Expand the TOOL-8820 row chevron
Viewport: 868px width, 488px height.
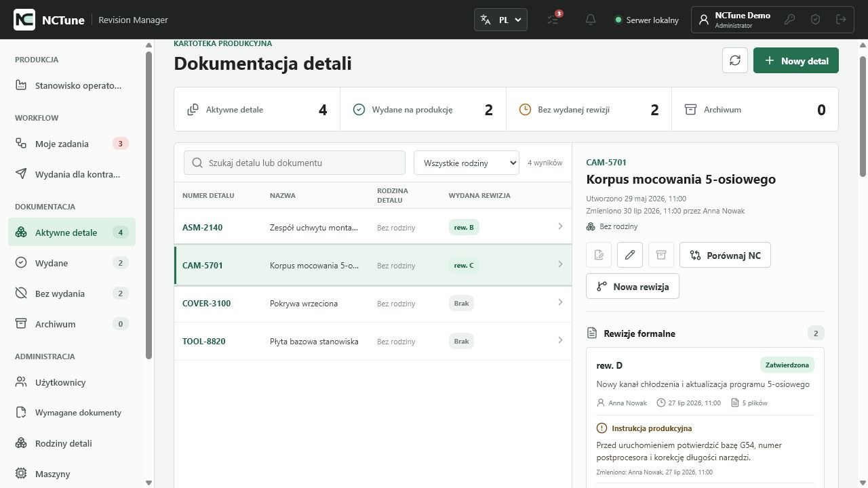(x=560, y=340)
